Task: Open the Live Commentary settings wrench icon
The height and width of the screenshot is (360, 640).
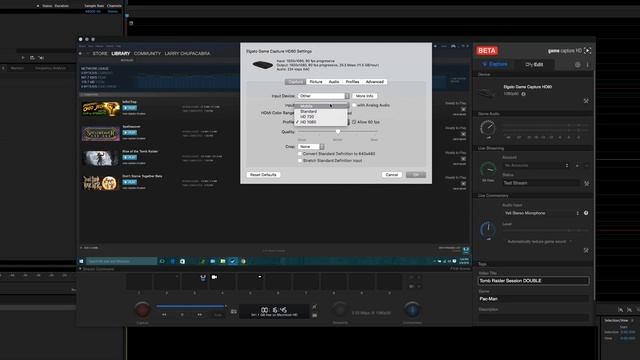Action: click(x=586, y=250)
